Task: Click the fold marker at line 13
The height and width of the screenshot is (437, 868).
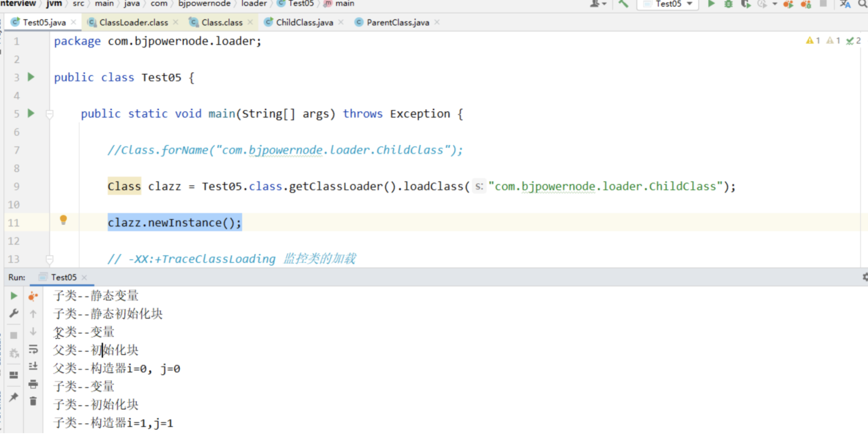Action: pos(50,259)
